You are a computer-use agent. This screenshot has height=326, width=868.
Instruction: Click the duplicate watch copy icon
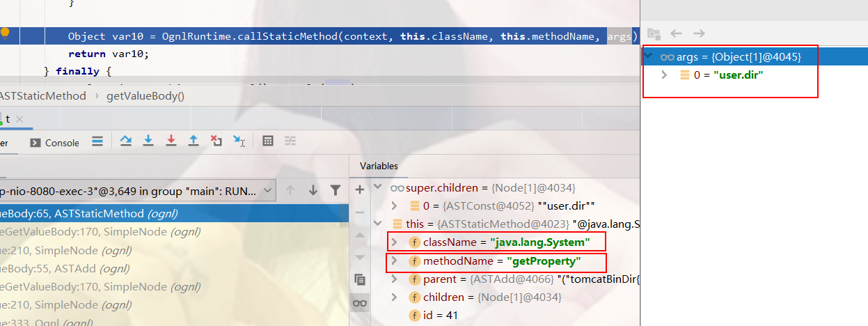[360, 280]
